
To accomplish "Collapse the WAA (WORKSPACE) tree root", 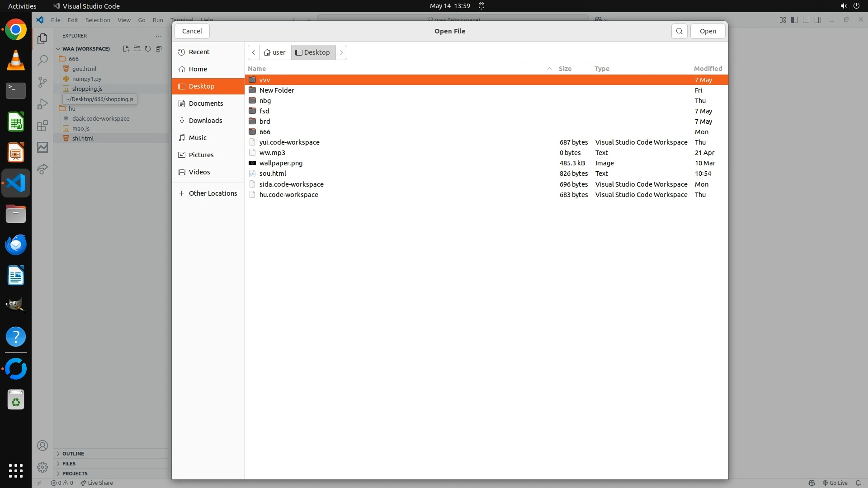I will click(85, 49).
